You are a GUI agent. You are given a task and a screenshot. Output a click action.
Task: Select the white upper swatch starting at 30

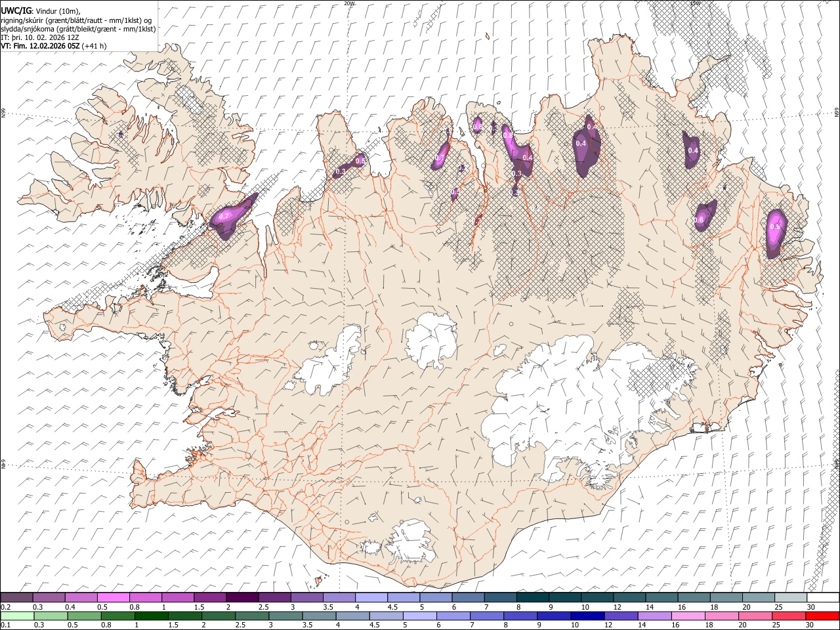(x=822, y=598)
